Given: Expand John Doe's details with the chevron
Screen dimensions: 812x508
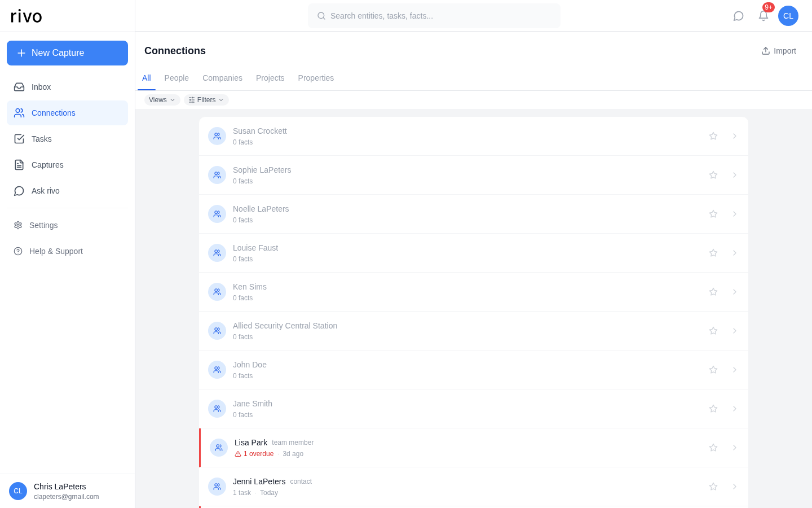Looking at the screenshot, I should [x=734, y=370].
